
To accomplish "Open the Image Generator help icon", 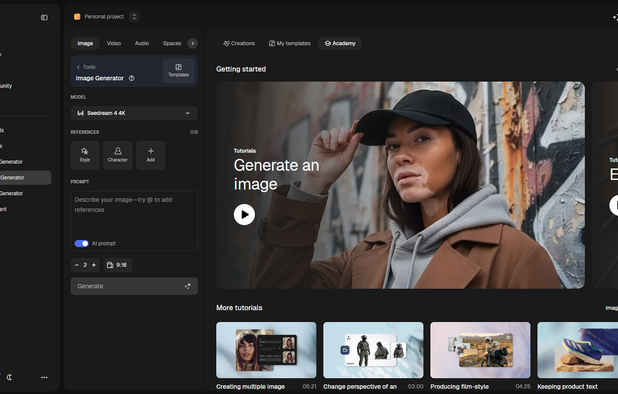I will 132,78.
